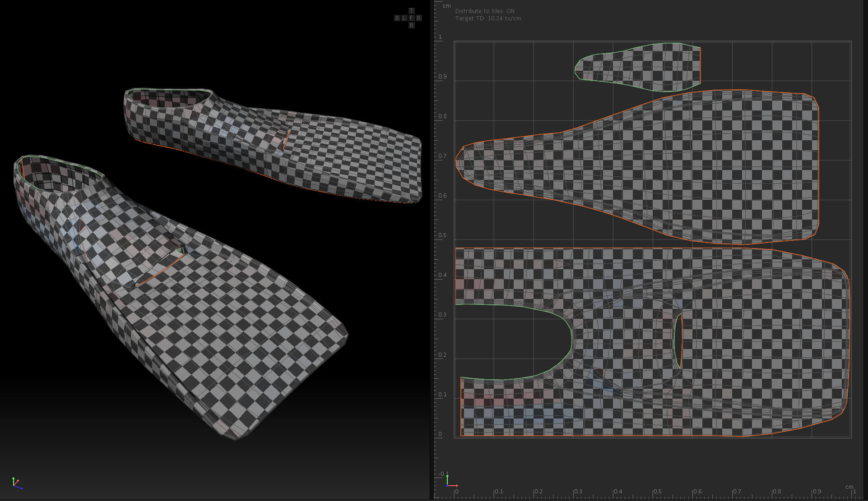Screen dimensions: 868x501
Task: Click the UV editor axis gizmo at origin
Action: coord(451,480)
